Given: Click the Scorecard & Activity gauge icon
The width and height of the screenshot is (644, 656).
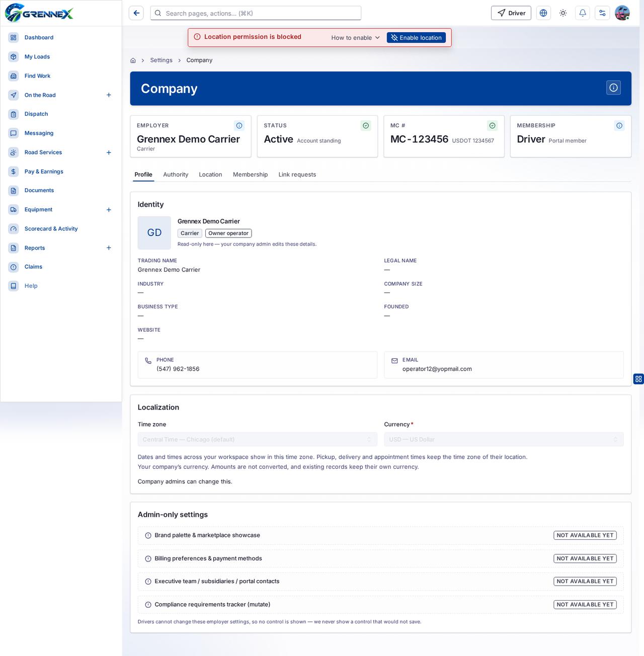Looking at the screenshot, I should 14,228.
